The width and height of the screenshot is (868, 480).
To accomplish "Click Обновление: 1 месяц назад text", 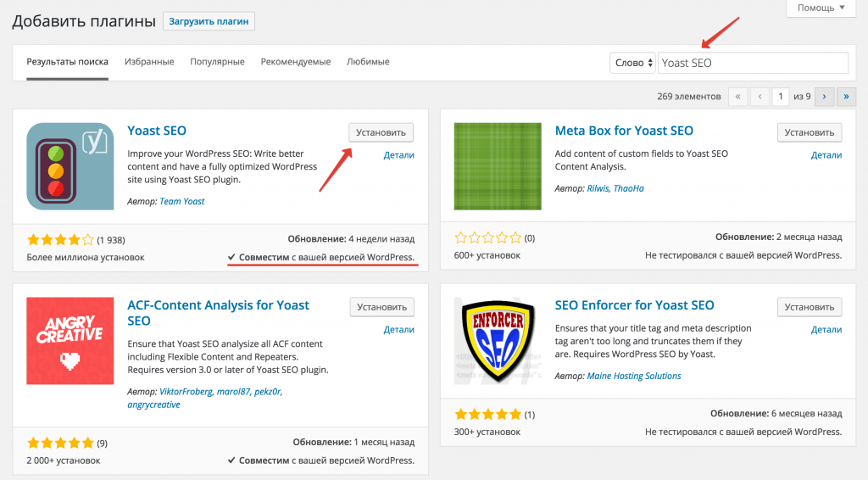I will click(353, 443).
